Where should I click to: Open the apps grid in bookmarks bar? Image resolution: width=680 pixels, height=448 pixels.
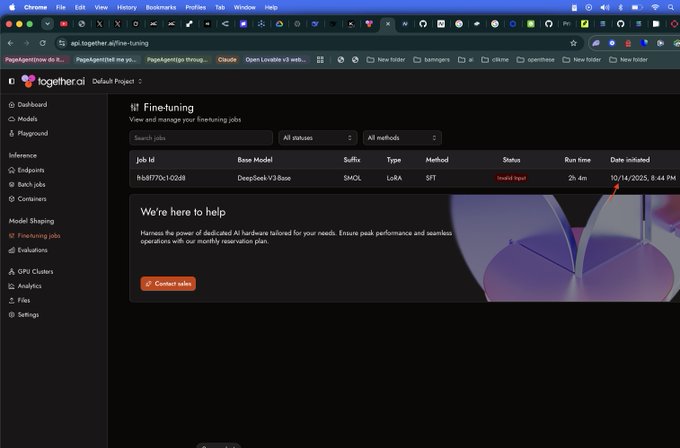pos(320,59)
